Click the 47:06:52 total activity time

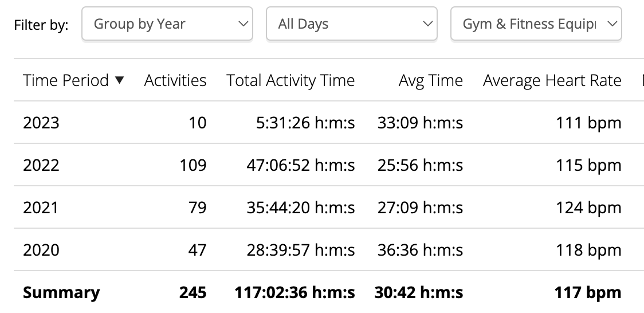coord(301,165)
